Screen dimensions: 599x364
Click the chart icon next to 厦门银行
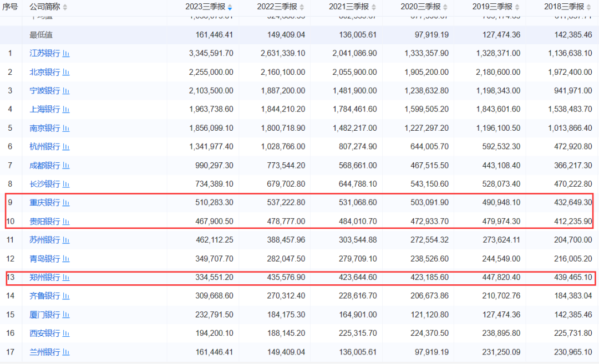66,315
